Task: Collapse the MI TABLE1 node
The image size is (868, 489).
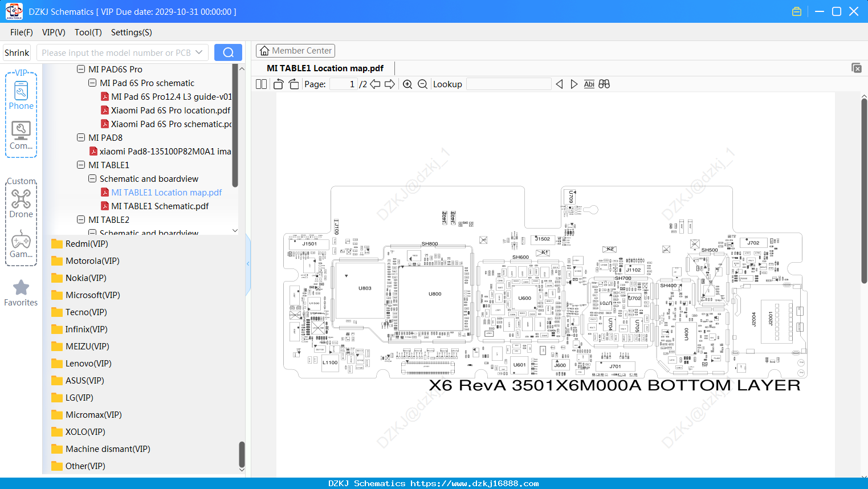Action: [x=80, y=165]
